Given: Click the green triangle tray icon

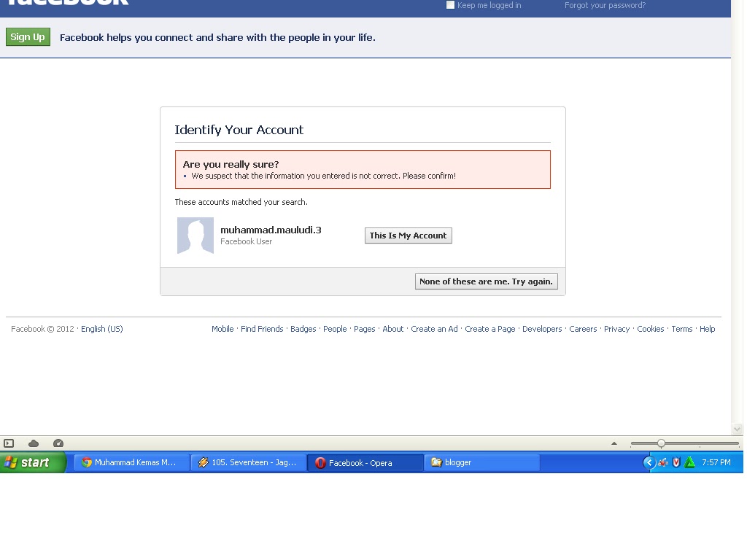Looking at the screenshot, I should pyautogui.click(x=689, y=462).
